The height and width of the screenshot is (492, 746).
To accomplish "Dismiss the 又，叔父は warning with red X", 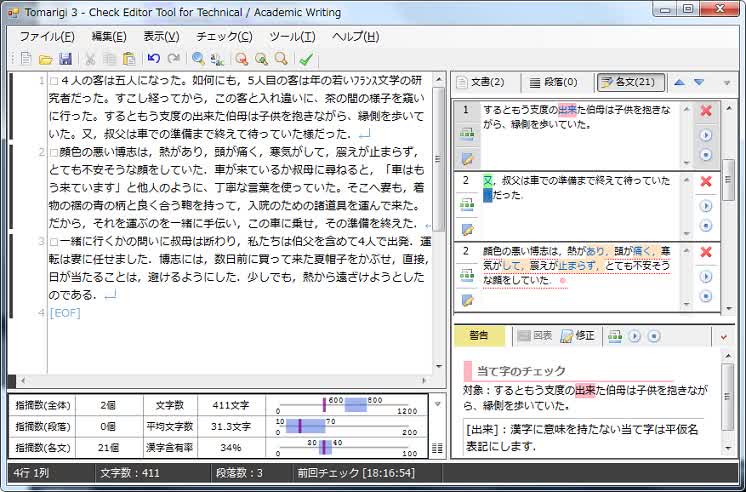I will point(706,181).
